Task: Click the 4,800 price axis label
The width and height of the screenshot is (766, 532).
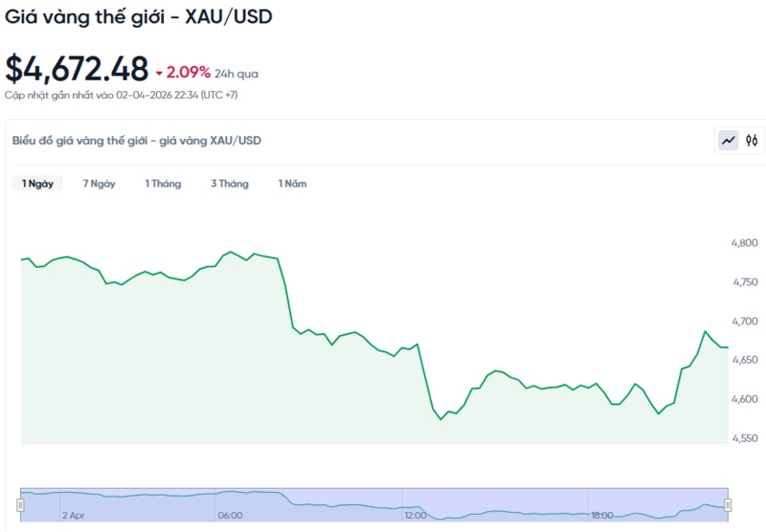Action: [744, 243]
